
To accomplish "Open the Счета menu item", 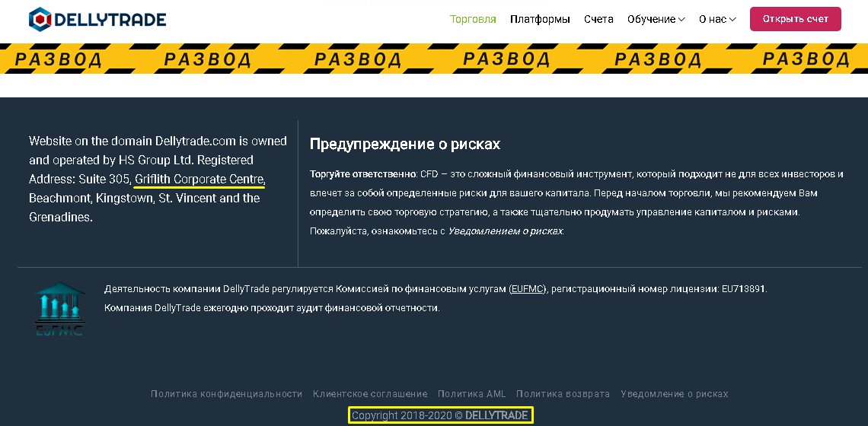I will point(598,19).
